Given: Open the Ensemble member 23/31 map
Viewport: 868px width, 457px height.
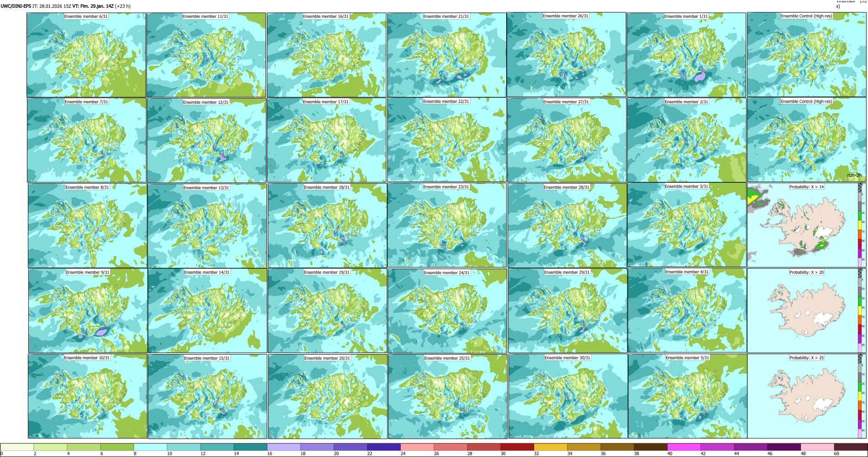Looking at the screenshot, I should click(x=447, y=225).
